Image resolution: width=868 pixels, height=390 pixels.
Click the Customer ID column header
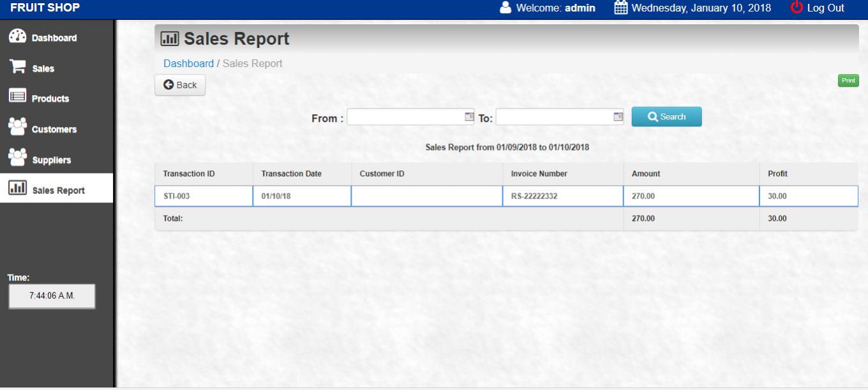click(x=426, y=174)
